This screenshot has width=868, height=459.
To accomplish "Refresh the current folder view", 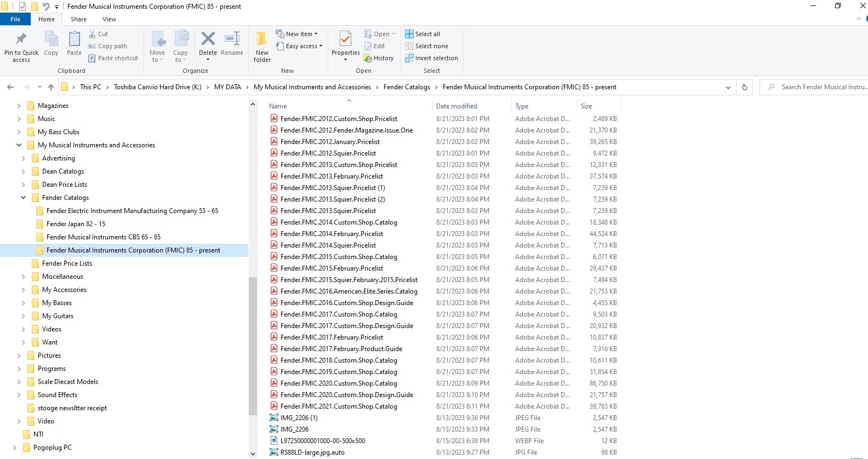I will click(744, 87).
